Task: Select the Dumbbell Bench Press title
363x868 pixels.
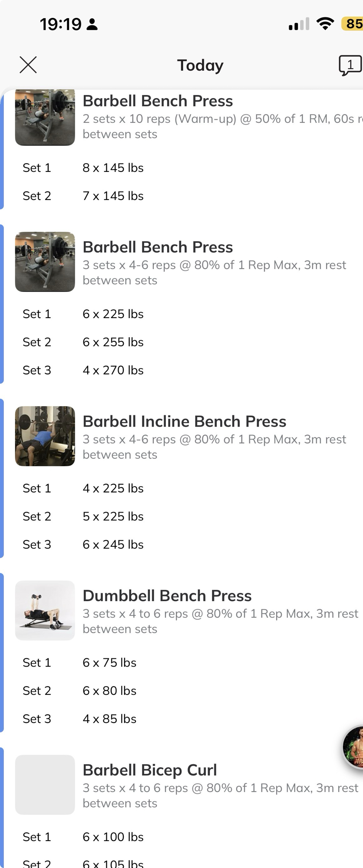Action: pyautogui.click(x=167, y=596)
